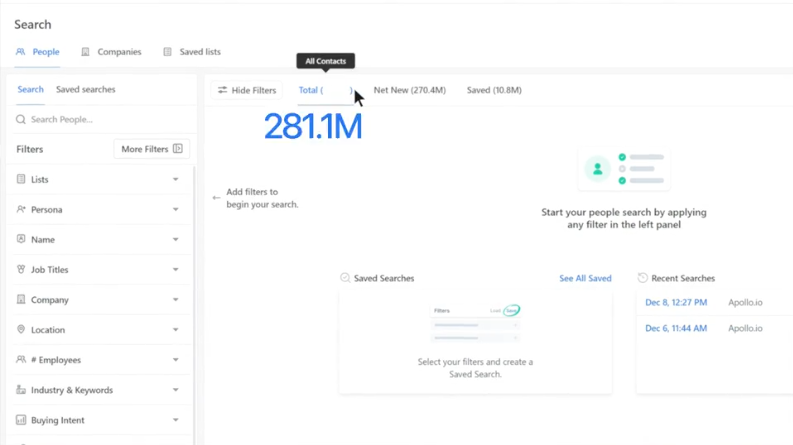Viewport: 793px width, 445px height.
Task: Click the Persona filter icon
Action: 21,209
